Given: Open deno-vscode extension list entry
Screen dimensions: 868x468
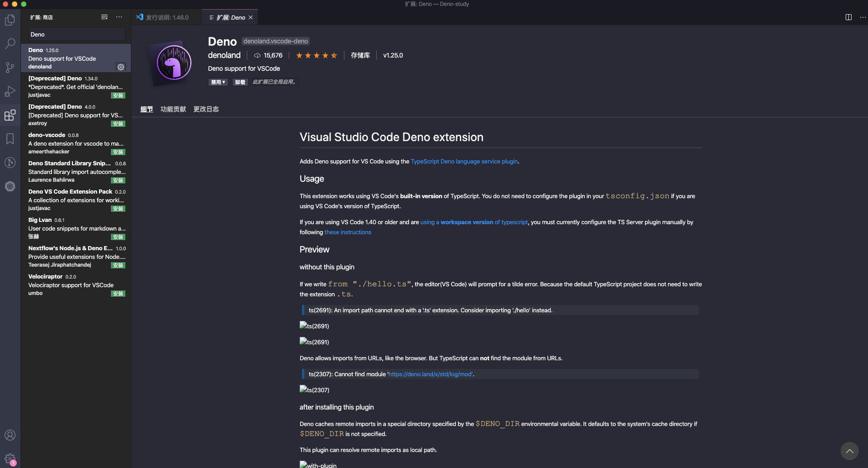Looking at the screenshot, I should 76,143.
